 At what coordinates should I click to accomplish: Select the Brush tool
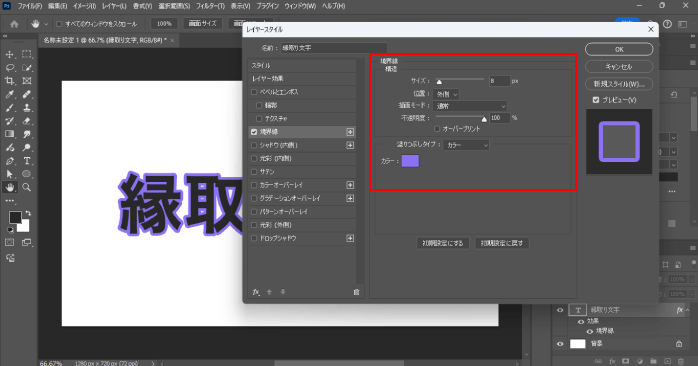click(10, 108)
